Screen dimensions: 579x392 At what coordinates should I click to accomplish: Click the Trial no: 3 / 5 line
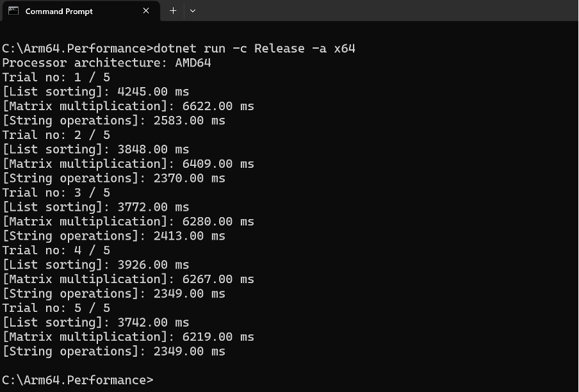tap(56, 192)
